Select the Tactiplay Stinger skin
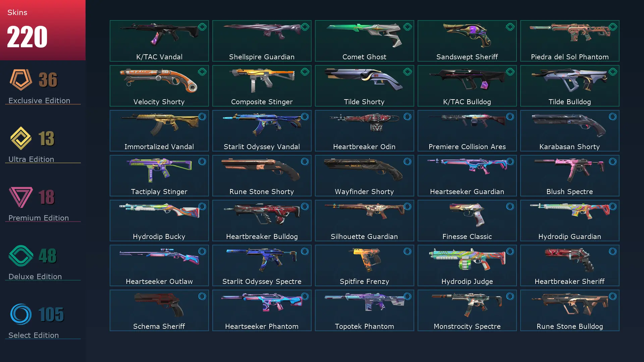This screenshot has height=362, width=644. point(159,176)
